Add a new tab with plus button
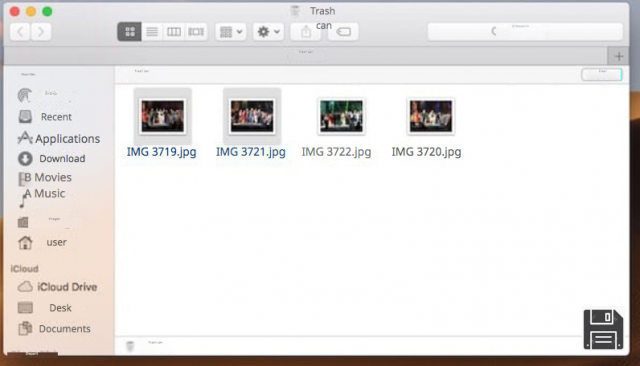The height and width of the screenshot is (366, 640). click(x=619, y=56)
